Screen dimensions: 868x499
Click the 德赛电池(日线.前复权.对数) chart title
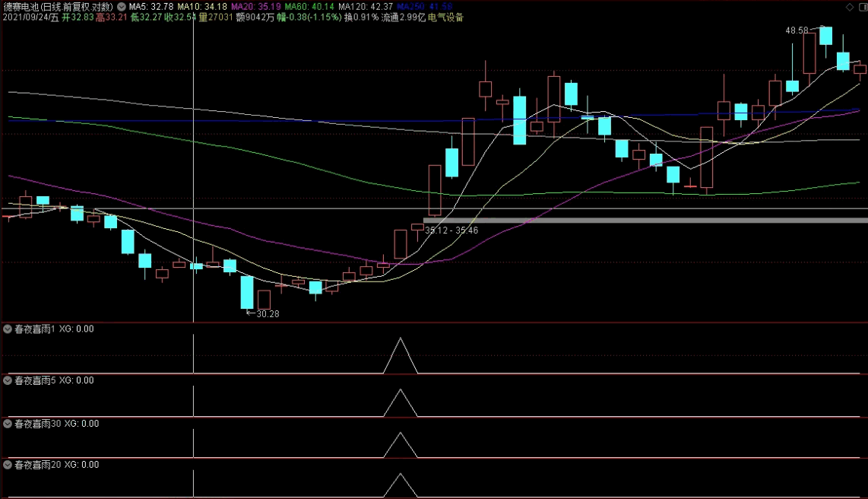click(58, 7)
